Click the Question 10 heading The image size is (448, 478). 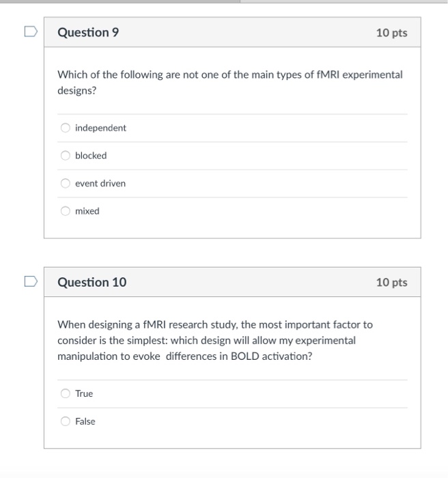click(x=92, y=282)
